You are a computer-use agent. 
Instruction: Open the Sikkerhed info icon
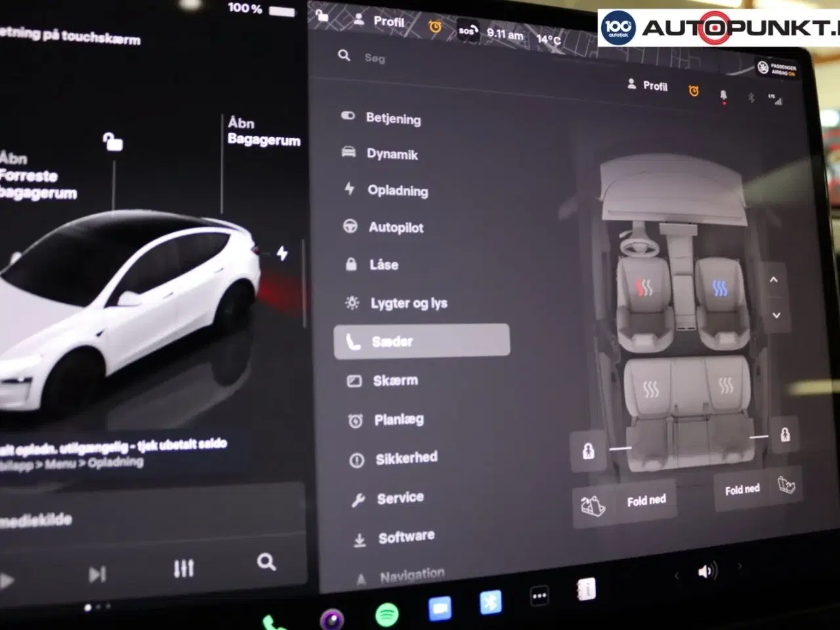[357, 459]
